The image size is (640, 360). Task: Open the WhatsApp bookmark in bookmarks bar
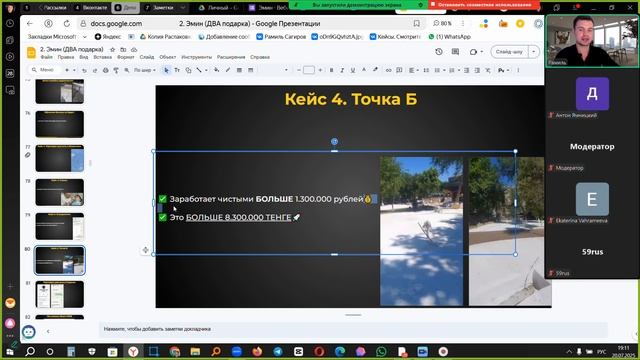[x=449, y=37]
